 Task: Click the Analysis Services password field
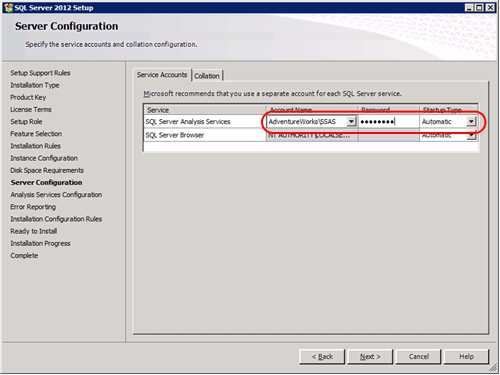[388, 122]
